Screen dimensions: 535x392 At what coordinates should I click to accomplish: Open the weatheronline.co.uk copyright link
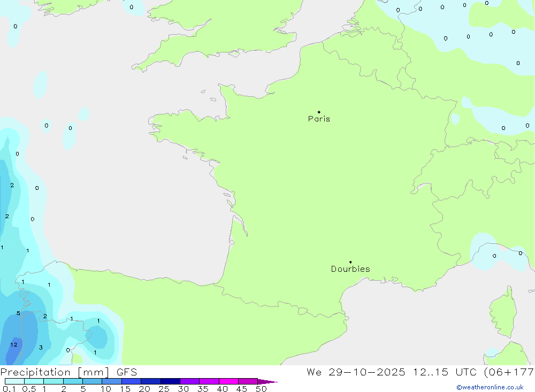tap(490, 387)
